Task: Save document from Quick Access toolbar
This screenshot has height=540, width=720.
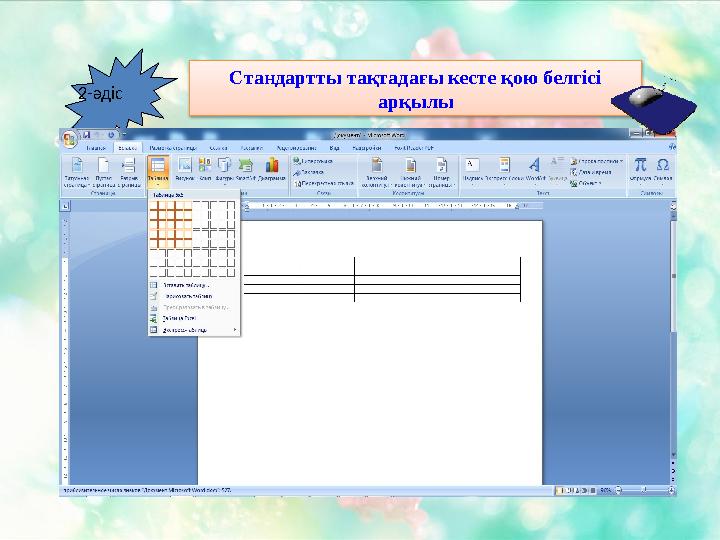Action: click(x=87, y=135)
